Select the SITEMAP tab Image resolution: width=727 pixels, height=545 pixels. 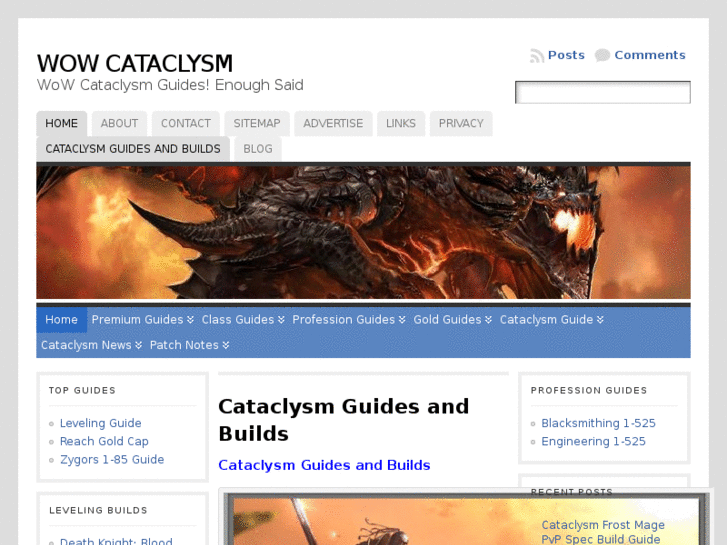tap(257, 123)
